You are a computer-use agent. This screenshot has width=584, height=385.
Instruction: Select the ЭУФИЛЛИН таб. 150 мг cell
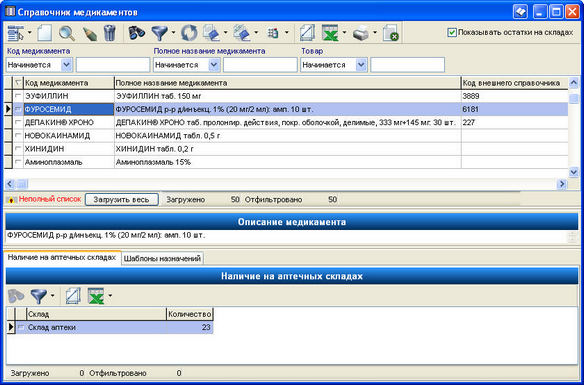tap(288, 96)
